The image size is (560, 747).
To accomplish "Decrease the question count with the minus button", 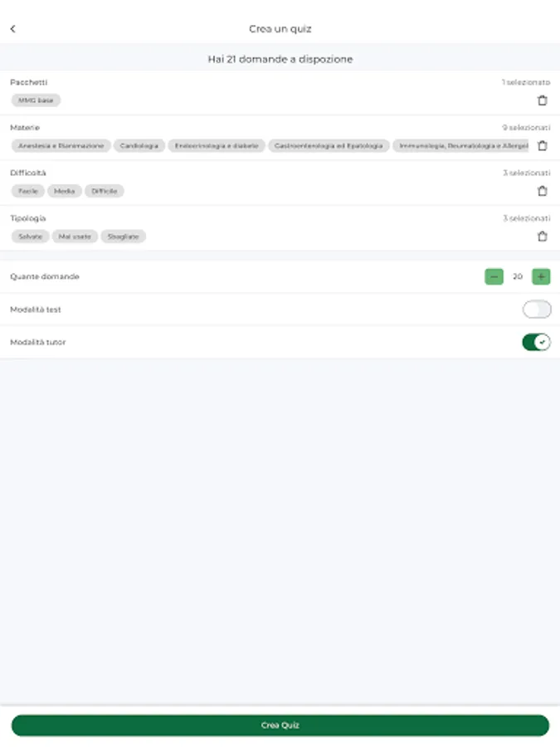I will pos(494,276).
